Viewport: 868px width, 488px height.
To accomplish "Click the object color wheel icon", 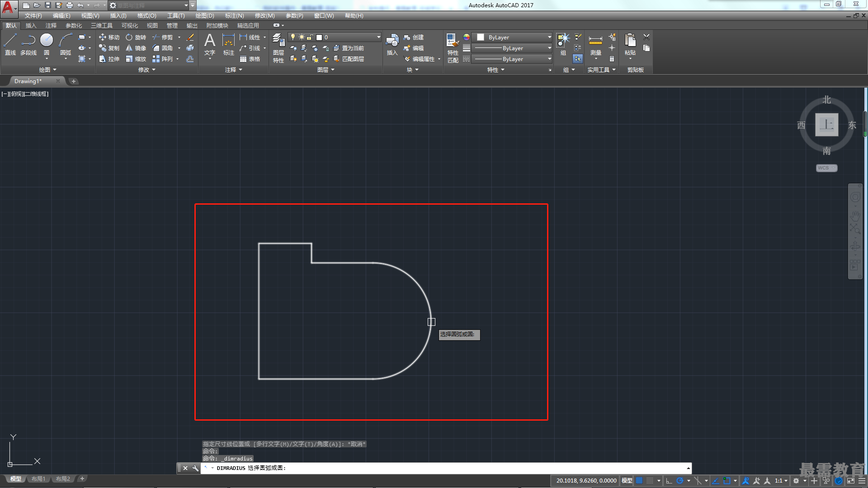I will tap(467, 37).
